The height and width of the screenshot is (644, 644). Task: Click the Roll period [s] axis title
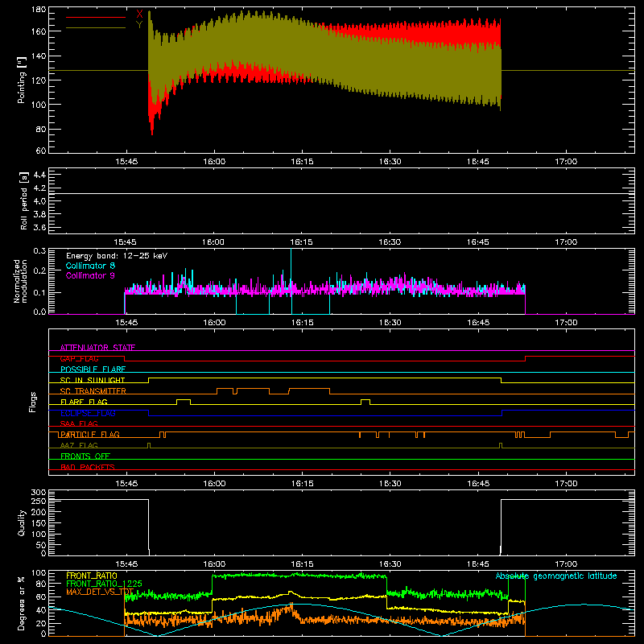24,200
